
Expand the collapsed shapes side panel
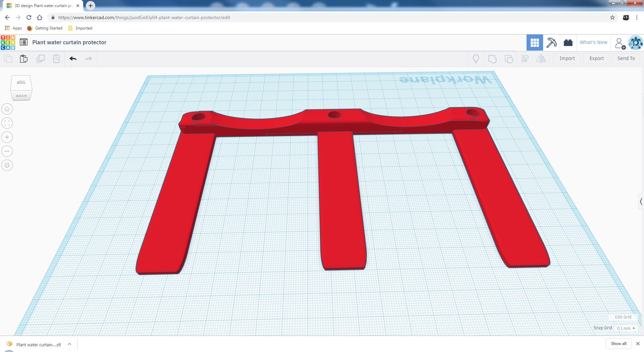pyautogui.click(x=641, y=201)
